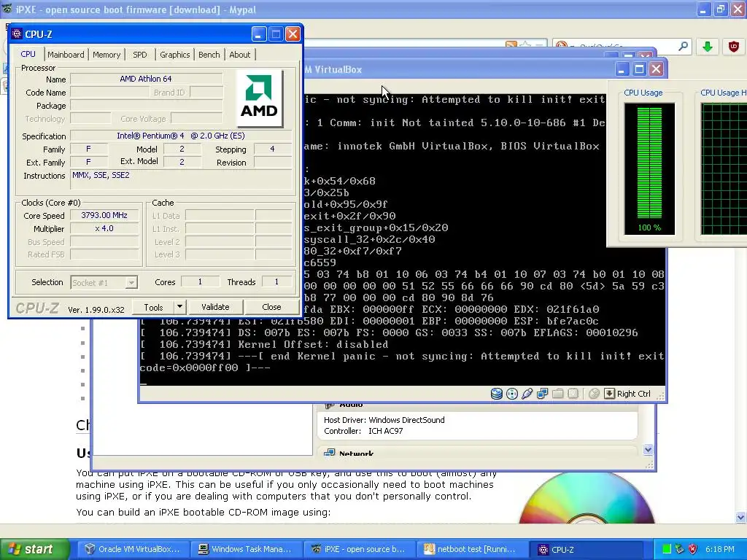Click the red security shield tray icon

click(693, 549)
